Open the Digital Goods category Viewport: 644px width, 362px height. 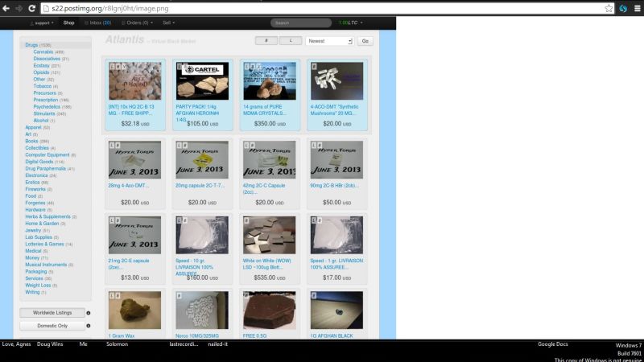(x=39, y=162)
